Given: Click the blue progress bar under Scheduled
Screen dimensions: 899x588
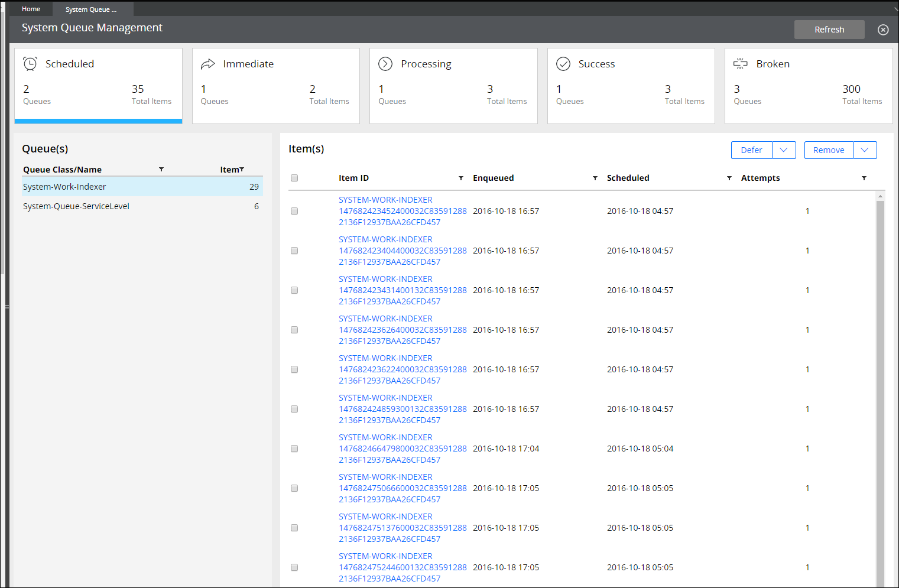Looking at the screenshot, I should 98,121.
